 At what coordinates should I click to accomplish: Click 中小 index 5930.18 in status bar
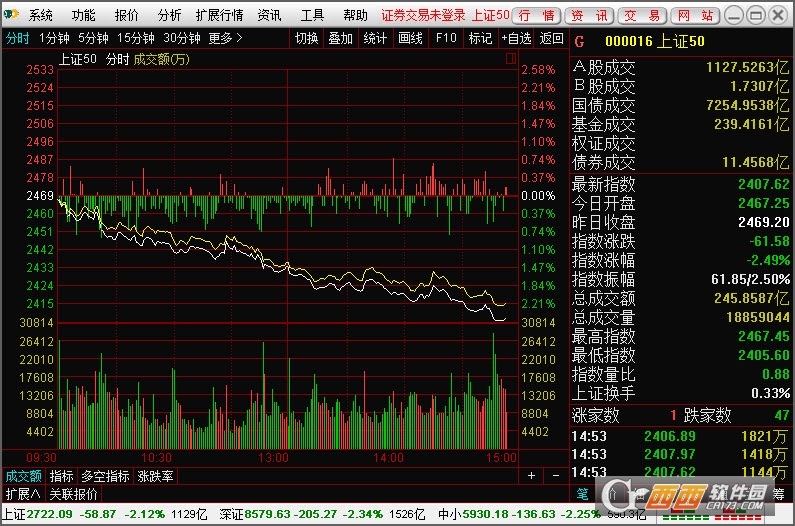pos(487,514)
